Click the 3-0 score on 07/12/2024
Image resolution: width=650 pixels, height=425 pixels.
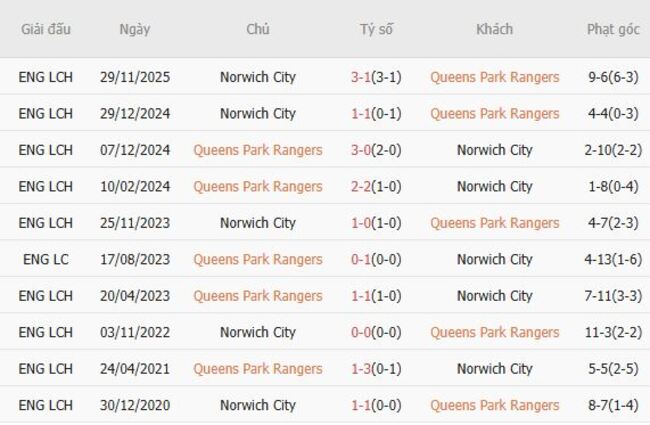(x=362, y=150)
